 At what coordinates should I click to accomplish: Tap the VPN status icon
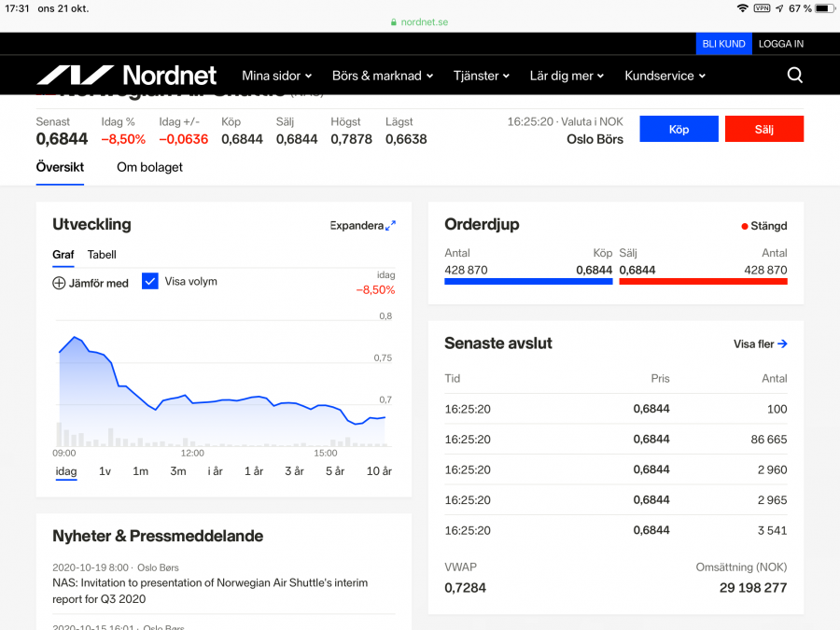coord(762,8)
